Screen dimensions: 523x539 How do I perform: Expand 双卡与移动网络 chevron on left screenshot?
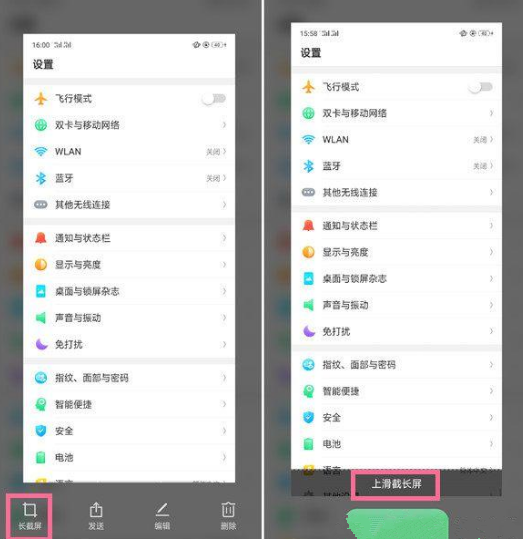pos(224,125)
